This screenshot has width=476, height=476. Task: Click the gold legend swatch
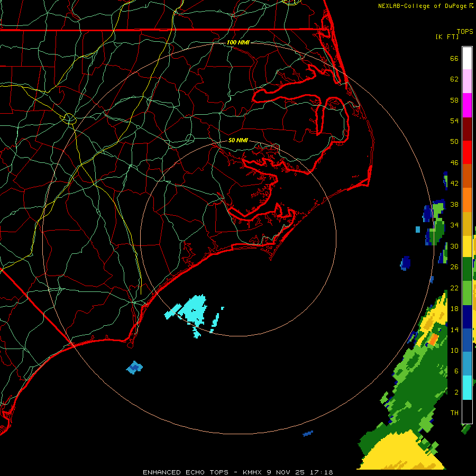(x=467, y=224)
